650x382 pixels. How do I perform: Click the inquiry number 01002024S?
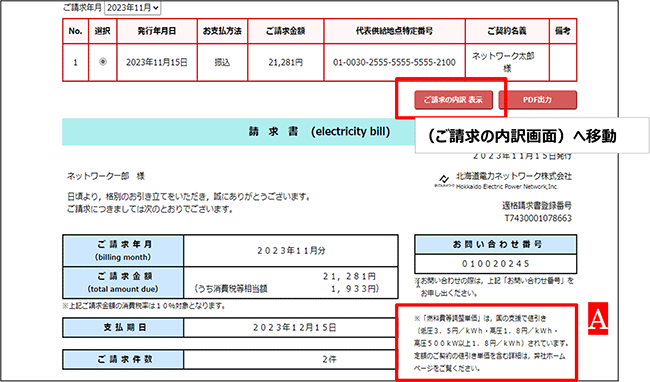coord(496,264)
